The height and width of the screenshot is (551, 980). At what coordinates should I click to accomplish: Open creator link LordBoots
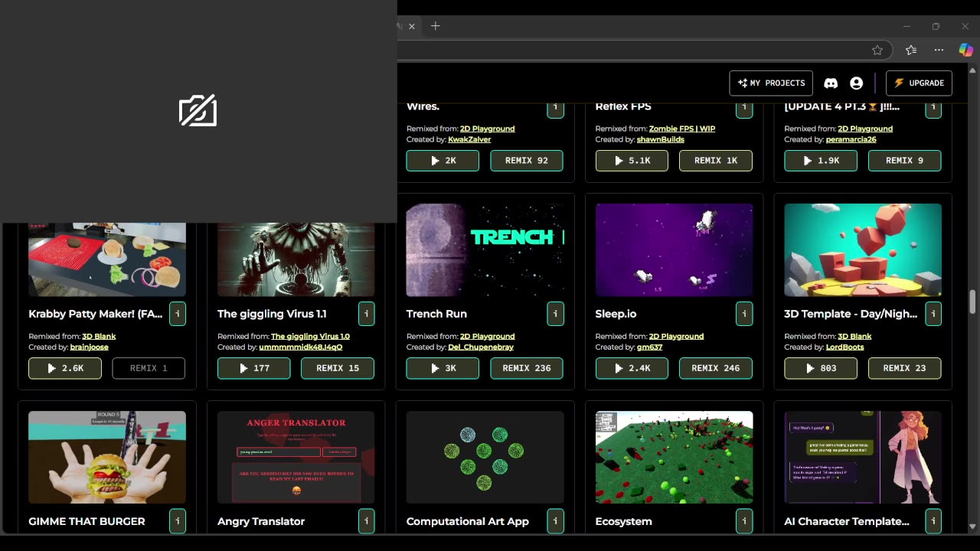coord(845,347)
